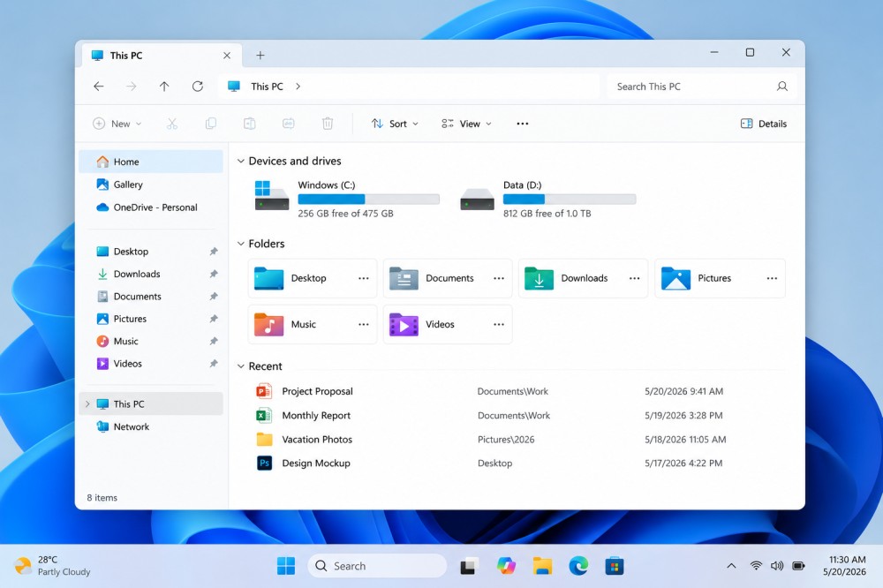
Task: Open the Sort dropdown menu
Action: [x=395, y=124]
